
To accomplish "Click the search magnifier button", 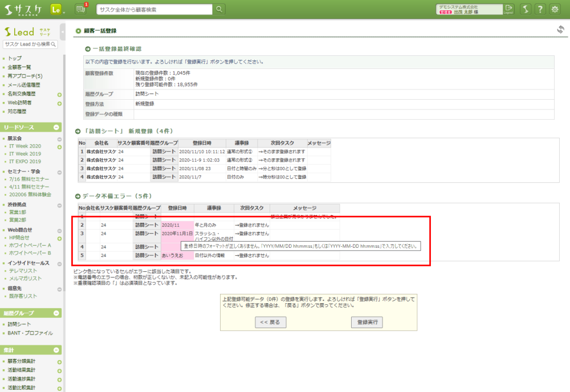I will coord(219,9).
